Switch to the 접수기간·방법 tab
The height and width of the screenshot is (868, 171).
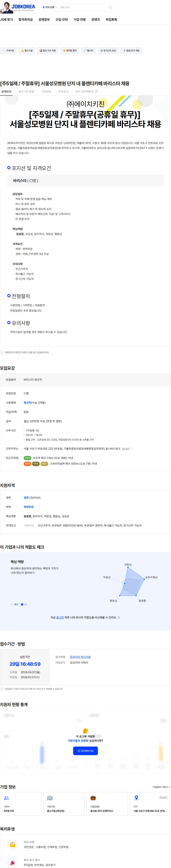point(26,92)
